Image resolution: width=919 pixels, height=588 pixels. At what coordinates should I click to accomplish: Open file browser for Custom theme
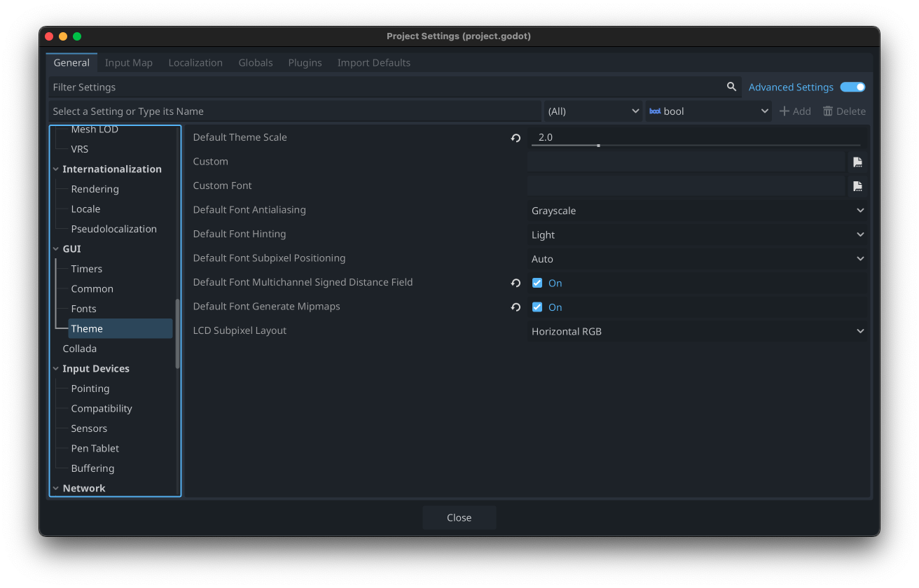857,162
